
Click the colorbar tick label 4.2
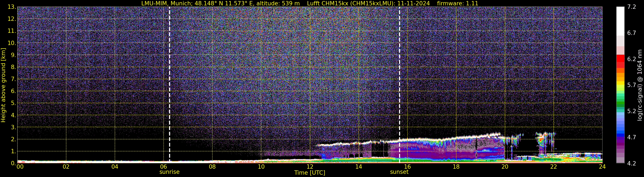[x=632, y=163]
